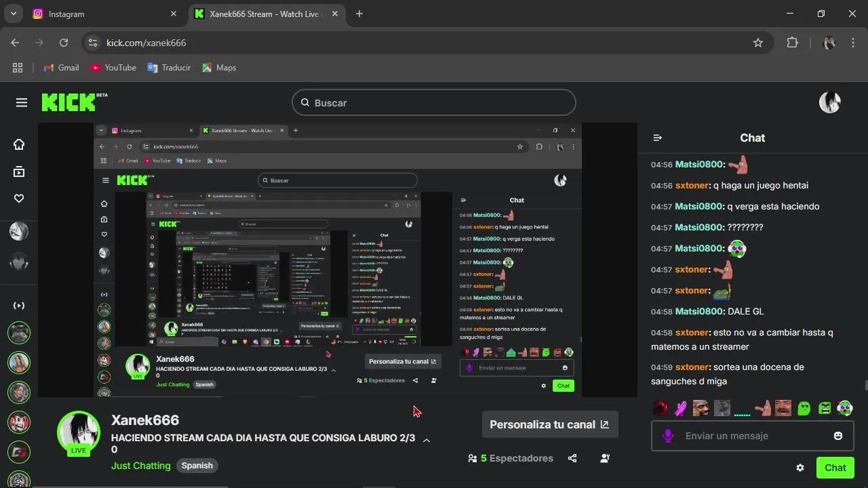Pick the red hood emote from quick emotes
This screenshot has height=488, width=868.
pos(660,408)
